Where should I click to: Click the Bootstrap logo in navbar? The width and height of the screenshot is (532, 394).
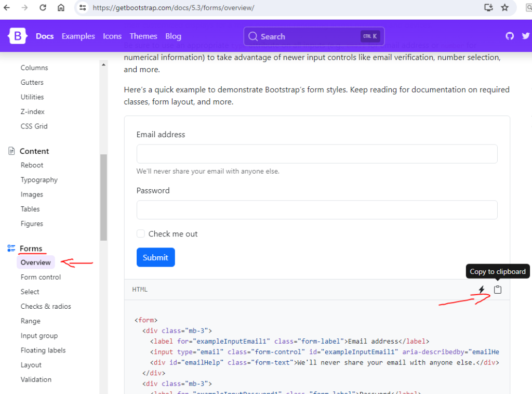[x=17, y=36]
